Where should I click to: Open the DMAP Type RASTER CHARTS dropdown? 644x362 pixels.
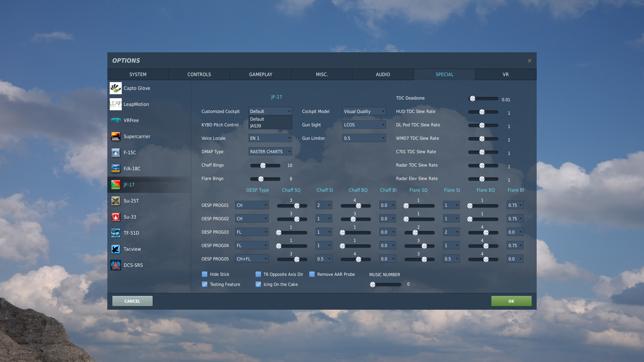pos(270,152)
